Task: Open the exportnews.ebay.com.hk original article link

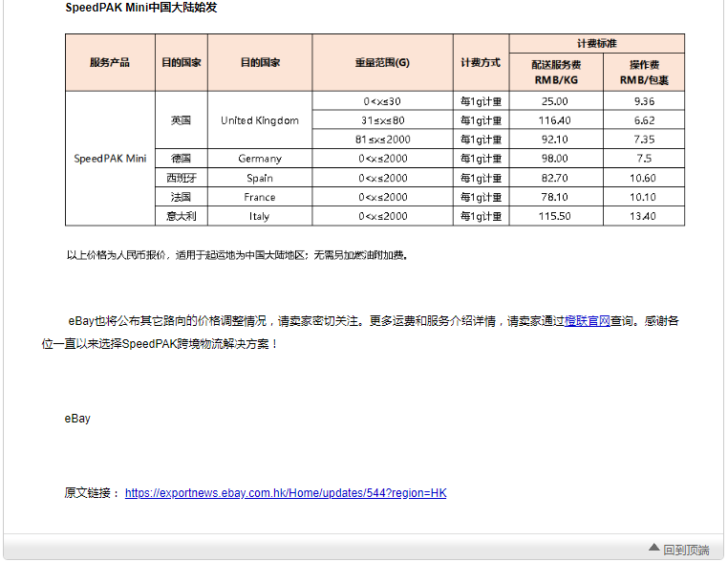Action: point(286,493)
